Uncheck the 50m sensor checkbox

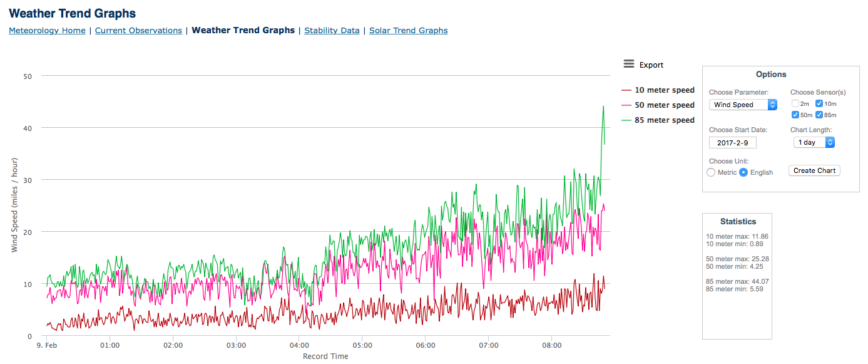coord(795,115)
